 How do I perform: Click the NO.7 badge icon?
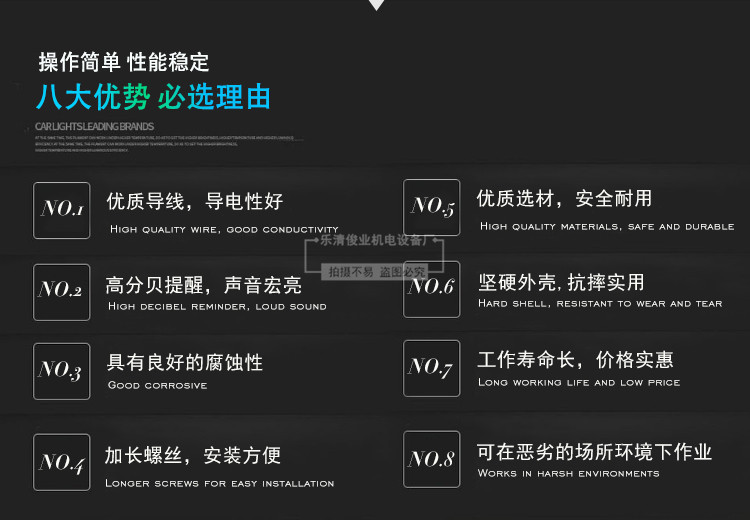(431, 368)
